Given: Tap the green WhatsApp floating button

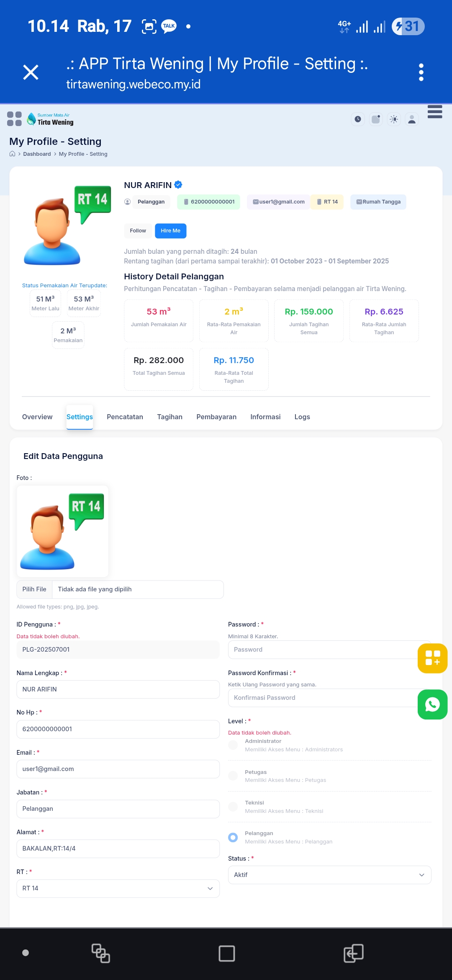Looking at the screenshot, I should pyautogui.click(x=432, y=704).
